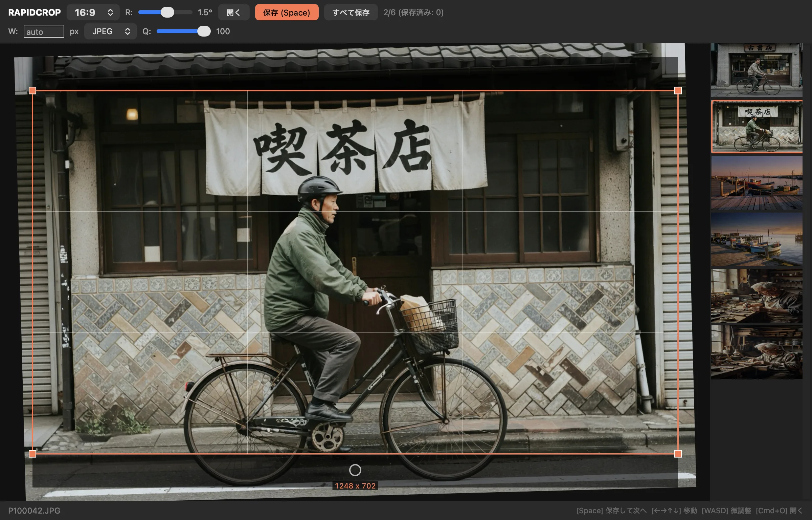Viewport: 812px width, 520px height.
Task: Select the sunset harbor boats thumbnail
Action: click(x=757, y=183)
